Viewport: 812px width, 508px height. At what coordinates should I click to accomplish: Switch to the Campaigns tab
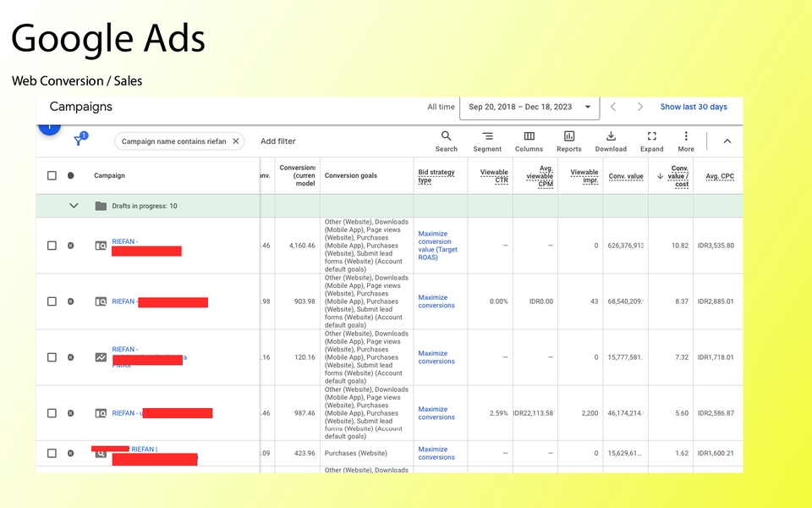pos(80,106)
